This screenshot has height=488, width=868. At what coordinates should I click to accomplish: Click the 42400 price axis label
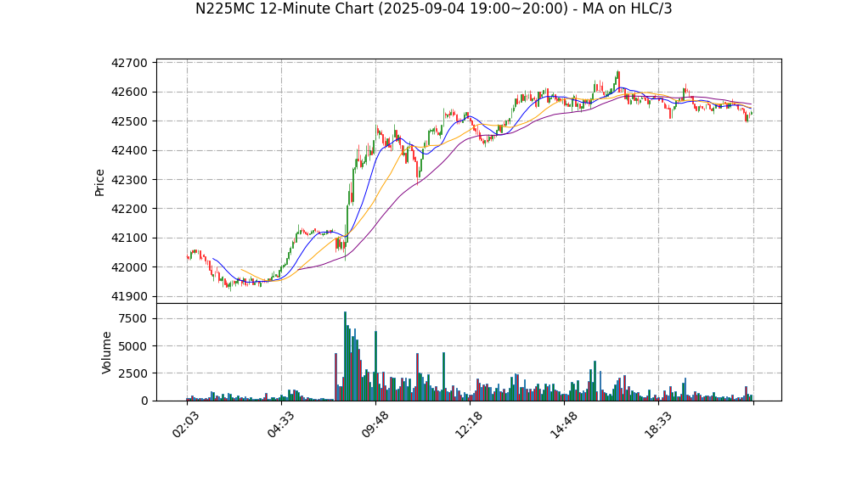tap(130, 151)
